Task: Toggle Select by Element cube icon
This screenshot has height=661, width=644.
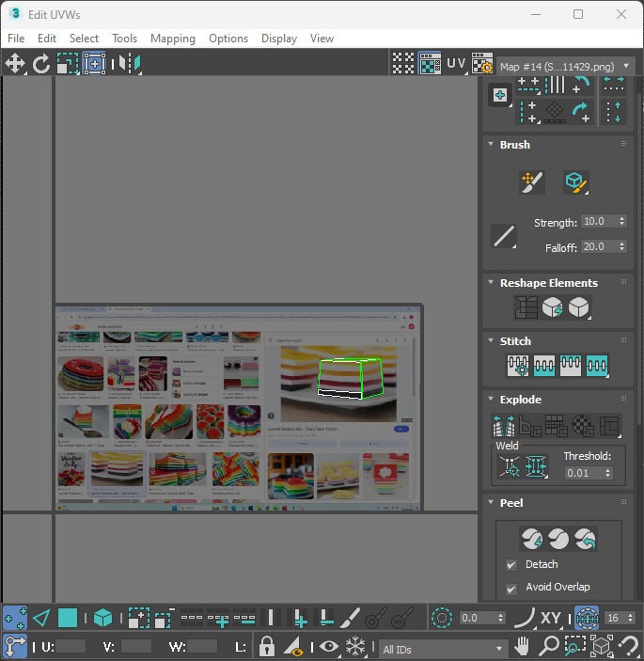Action: pyautogui.click(x=102, y=618)
